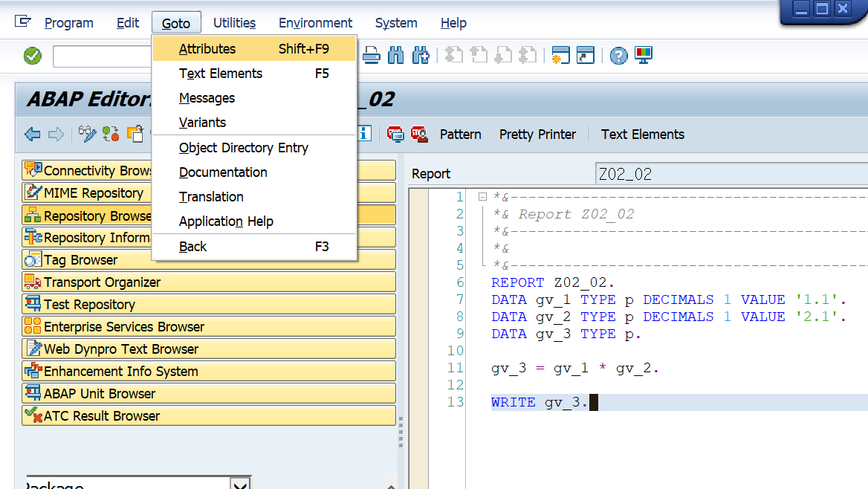Screen dimensions: 868x489
Task: Select Text Elements from Goto menu
Action: coord(254,74)
